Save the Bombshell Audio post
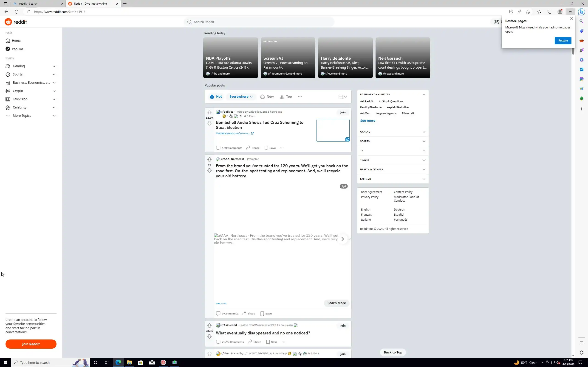Image resolution: width=588 pixels, height=367 pixels. 270,148
